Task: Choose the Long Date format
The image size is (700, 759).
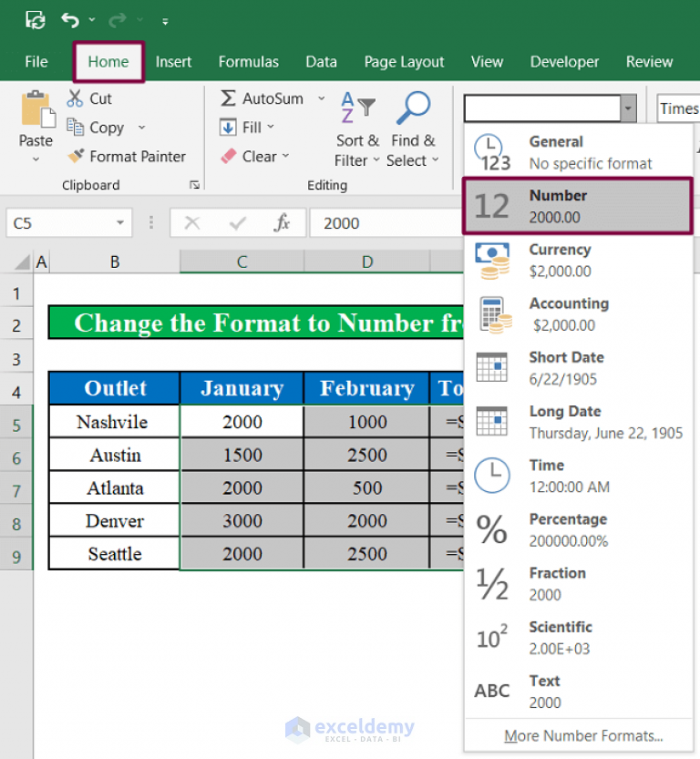Action: (579, 422)
